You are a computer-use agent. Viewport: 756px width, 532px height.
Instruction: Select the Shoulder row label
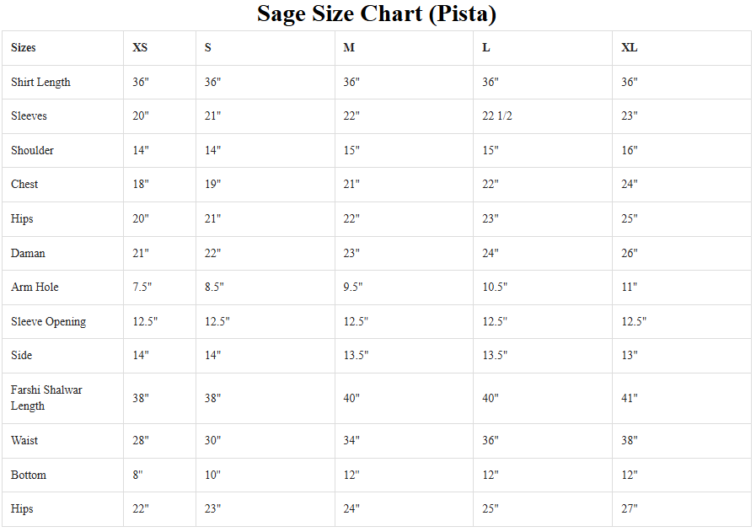coord(32,151)
